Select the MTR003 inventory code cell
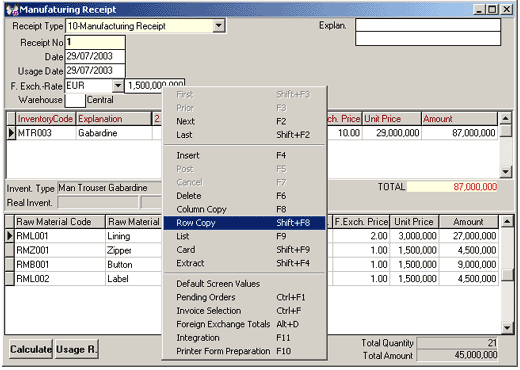 pyautogui.click(x=45, y=133)
